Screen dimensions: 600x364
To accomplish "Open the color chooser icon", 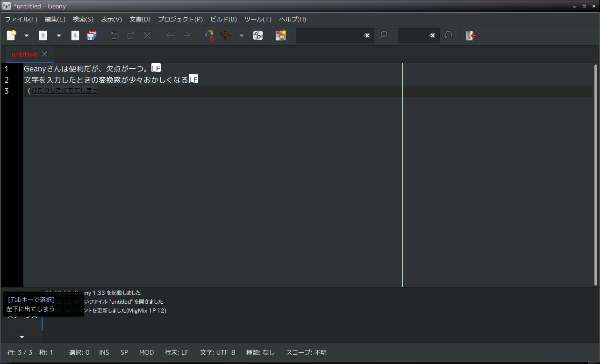I will click(x=281, y=36).
